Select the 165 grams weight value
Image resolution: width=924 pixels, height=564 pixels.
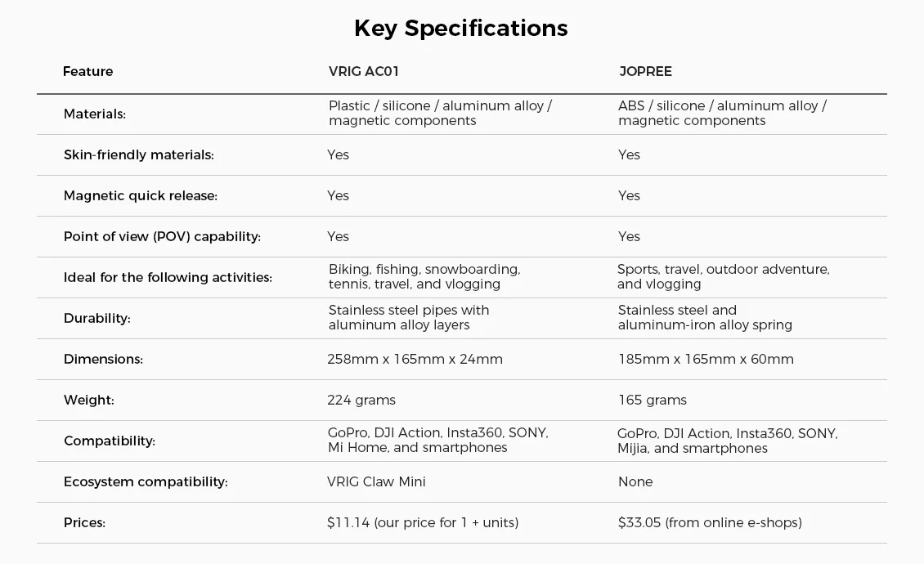click(653, 401)
